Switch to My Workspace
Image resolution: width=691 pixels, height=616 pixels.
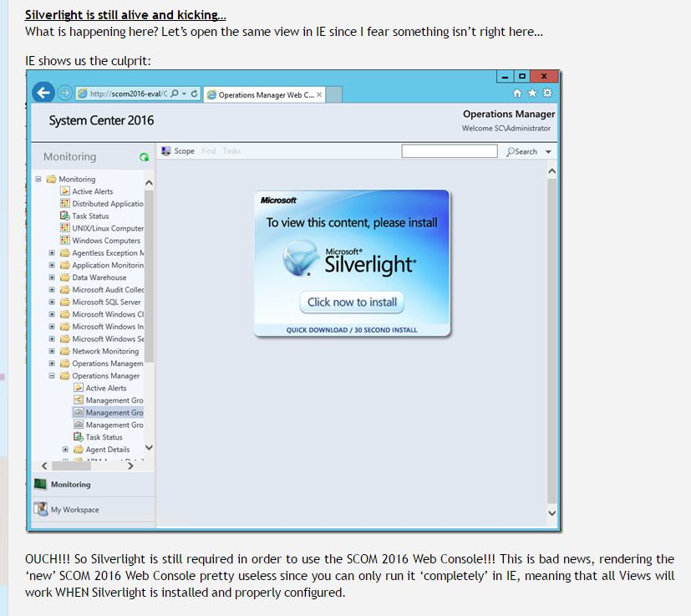[93, 509]
